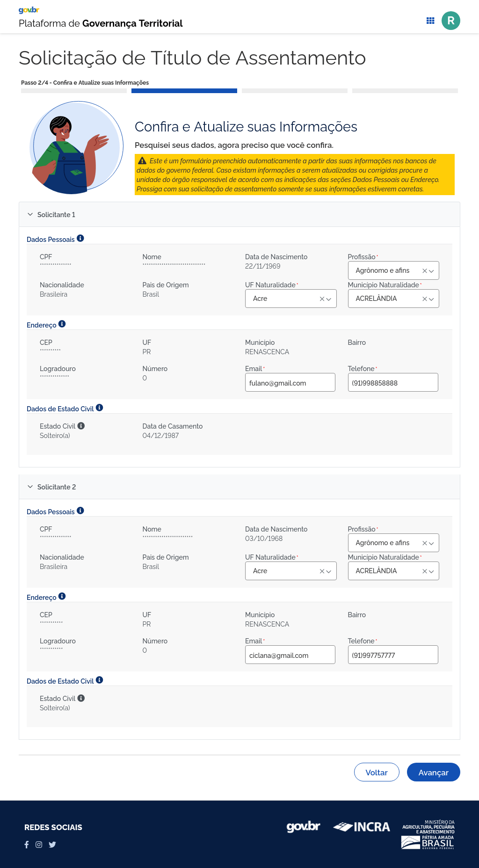479x868 pixels.
Task: Collapse the Solicitante 1 section
Action: (30, 214)
